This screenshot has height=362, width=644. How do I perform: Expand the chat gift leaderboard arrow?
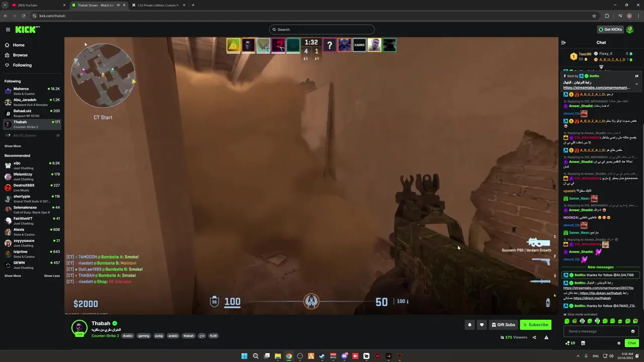click(601, 66)
